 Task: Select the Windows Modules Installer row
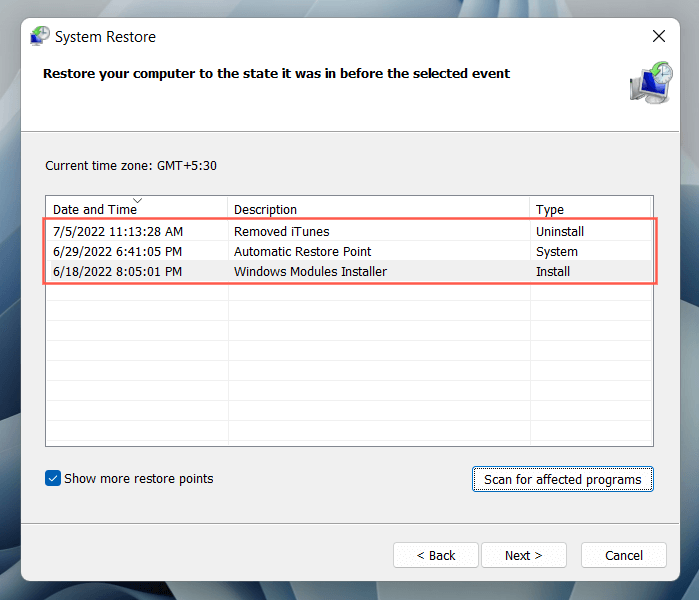click(x=310, y=272)
